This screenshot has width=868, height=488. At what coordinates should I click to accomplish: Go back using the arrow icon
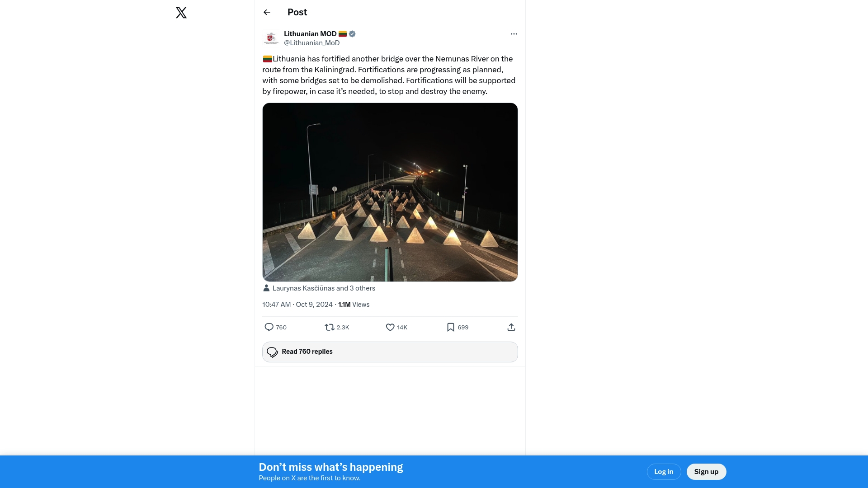click(267, 12)
